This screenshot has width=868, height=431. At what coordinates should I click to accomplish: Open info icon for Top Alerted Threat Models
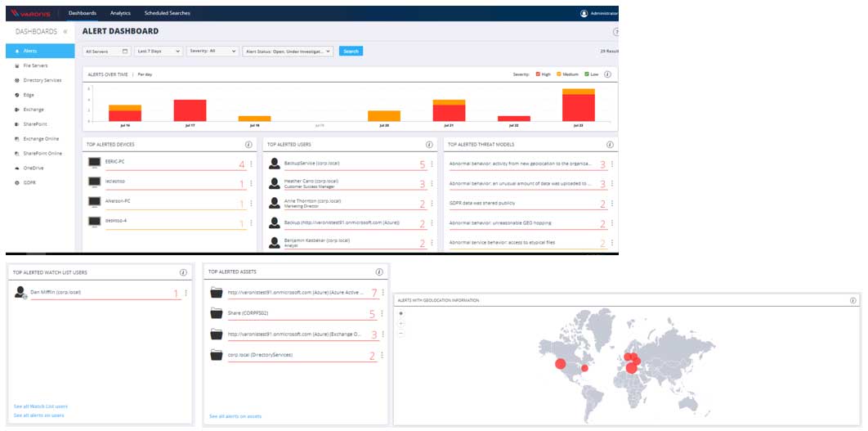[x=610, y=145]
